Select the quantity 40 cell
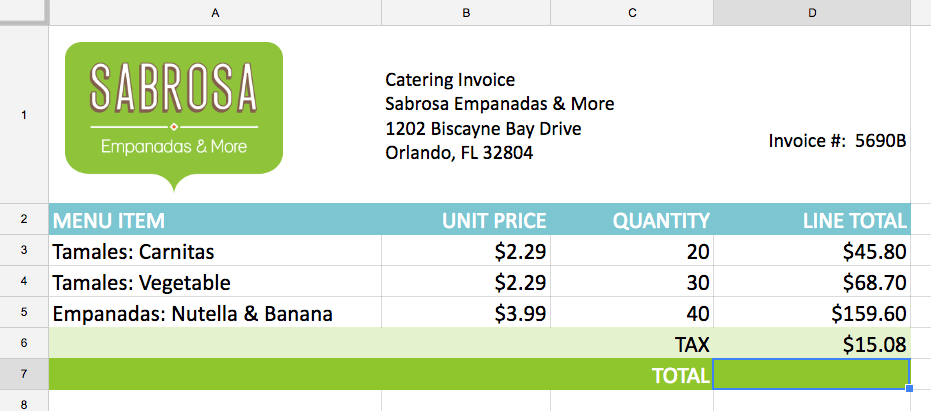This screenshot has width=931, height=411. pyautogui.click(x=631, y=313)
